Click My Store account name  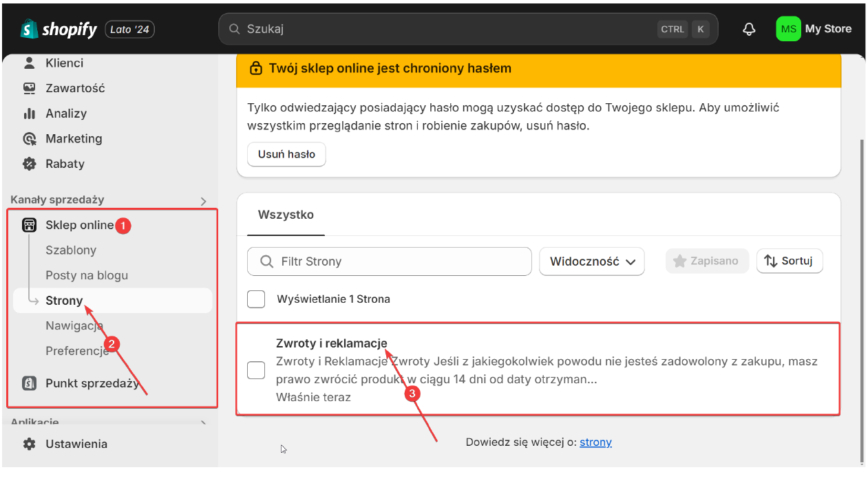[x=828, y=29]
